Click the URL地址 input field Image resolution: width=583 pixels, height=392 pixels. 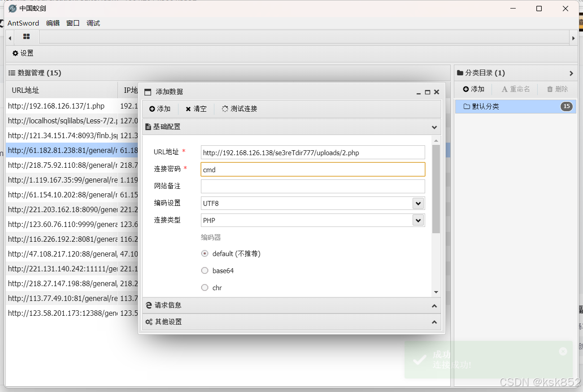(313, 152)
